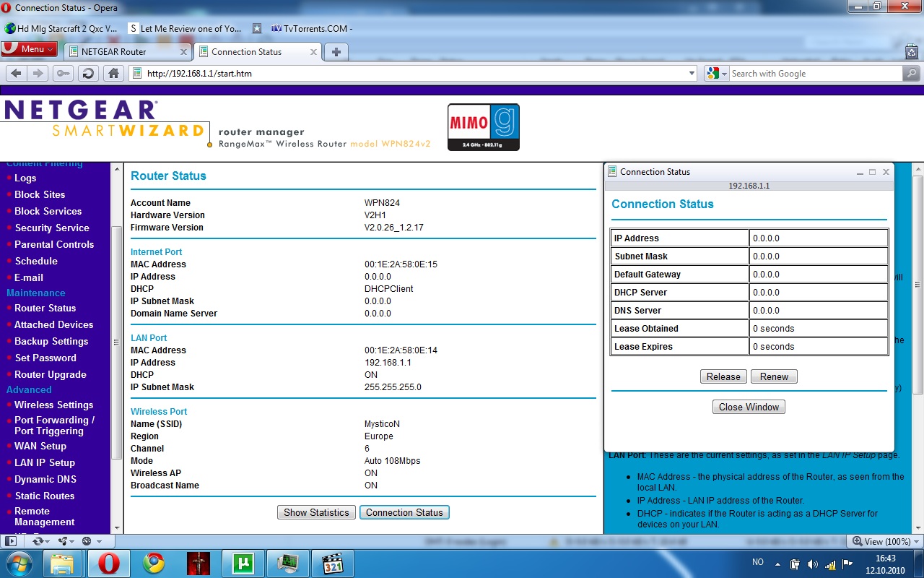The image size is (924, 578).
Task: Open LAN IP Setup in the sidebar
Action: [45, 462]
